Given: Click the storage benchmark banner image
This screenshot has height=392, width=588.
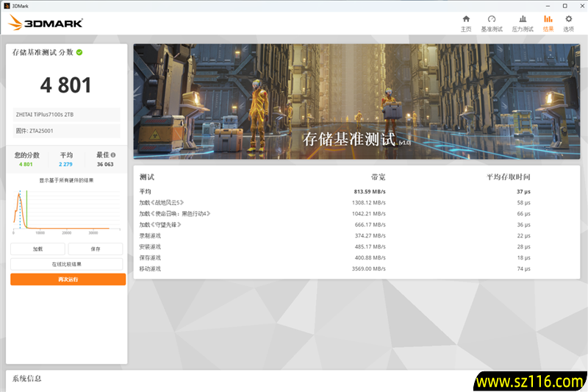Looking at the screenshot, I should (356, 101).
